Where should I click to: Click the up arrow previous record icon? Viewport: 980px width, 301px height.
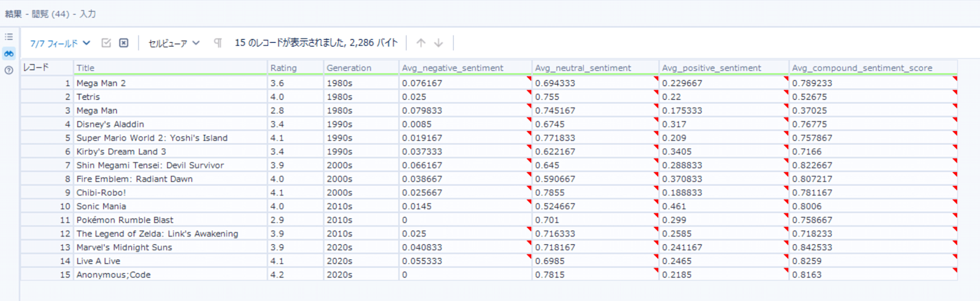421,43
